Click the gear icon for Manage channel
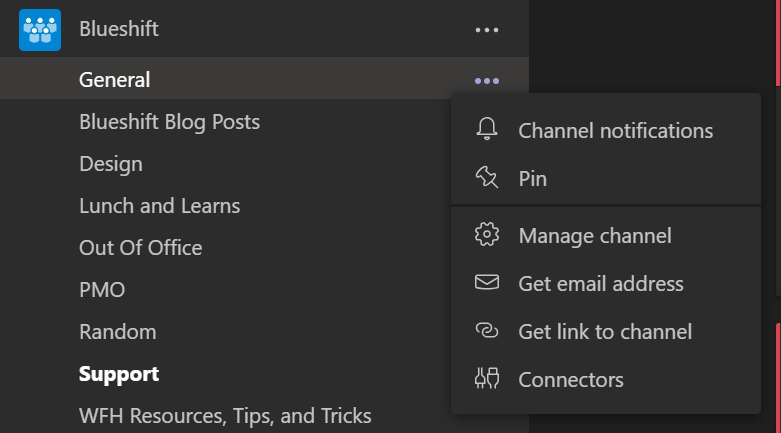Screen dimensions: 781x433 point(487,234)
